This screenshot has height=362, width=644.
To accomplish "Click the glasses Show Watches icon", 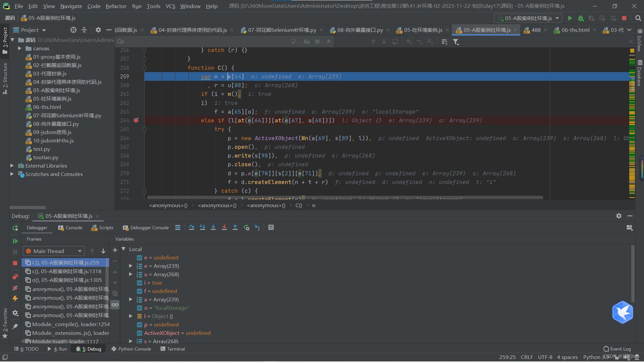I will [x=115, y=305].
